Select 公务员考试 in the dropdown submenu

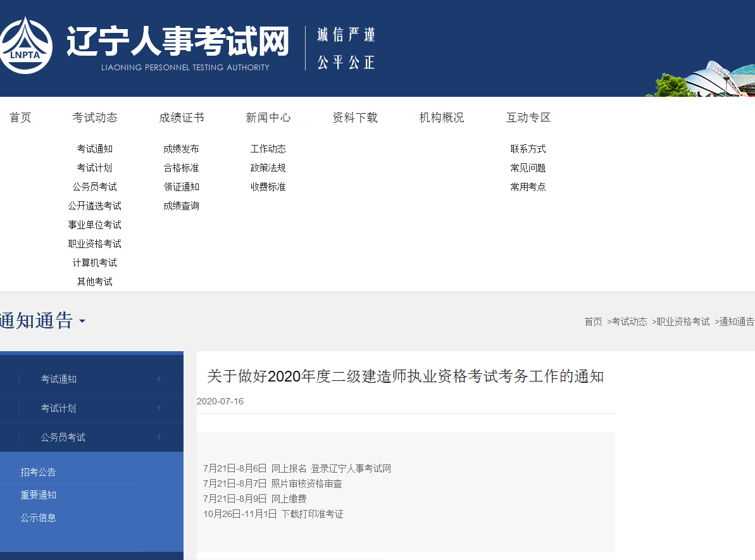(x=95, y=187)
